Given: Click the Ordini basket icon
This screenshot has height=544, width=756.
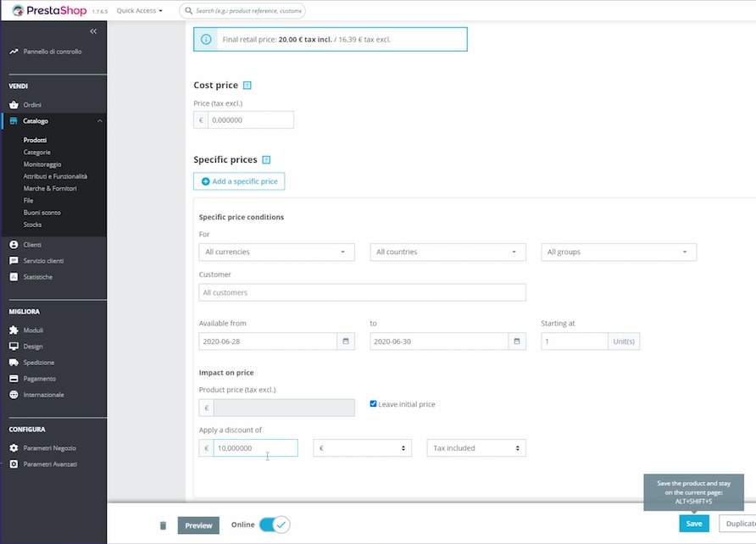Looking at the screenshot, I should (14, 105).
